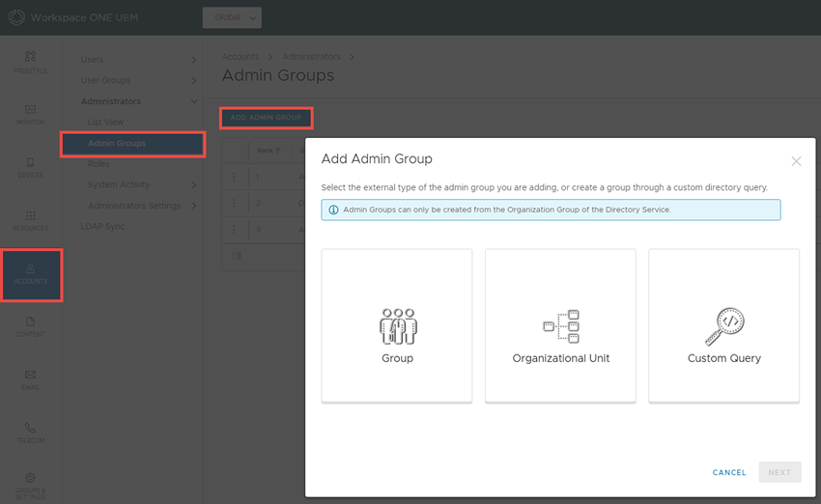Image resolution: width=821 pixels, height=504 pixels.
Task: Open Groups & Settings in sidebar
Action: (x=30, y=485)
